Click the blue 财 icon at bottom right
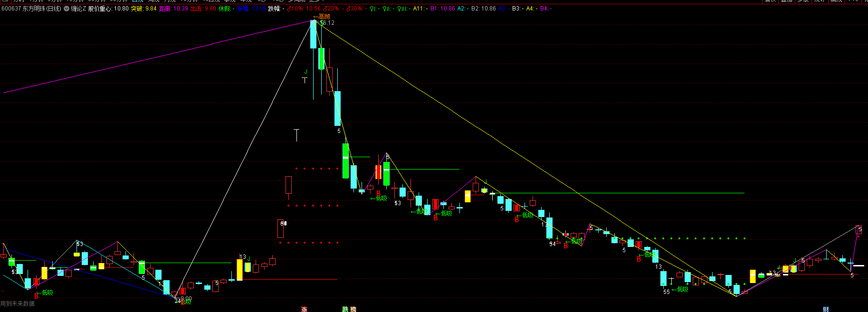 826,309
